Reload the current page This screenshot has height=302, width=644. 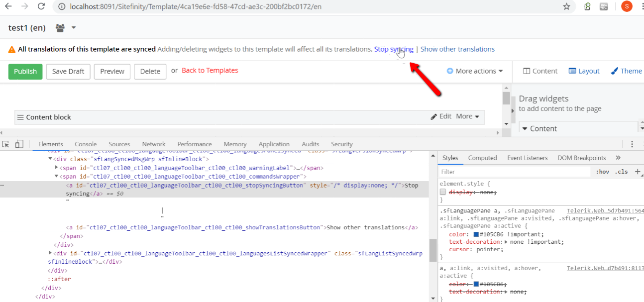(x=41, y=6)
